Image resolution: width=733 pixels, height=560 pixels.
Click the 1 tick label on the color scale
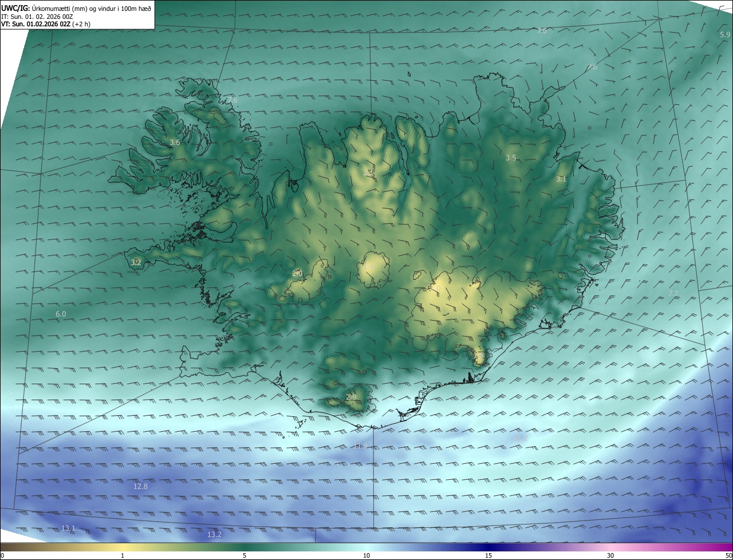pyautogui.click(x=123, y=555)
